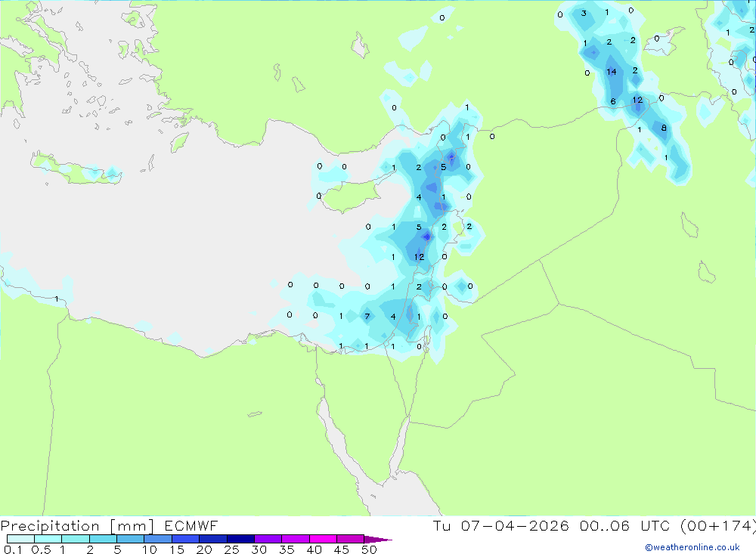The height and width of the screenshot is (554, 756).
Task: Click the 1–2 mm legend color swatch
Action: [x=76, y=539]
